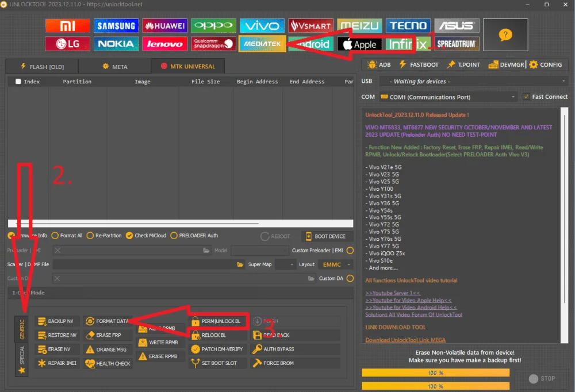Select the ASUS brand tile

point(457,26)
